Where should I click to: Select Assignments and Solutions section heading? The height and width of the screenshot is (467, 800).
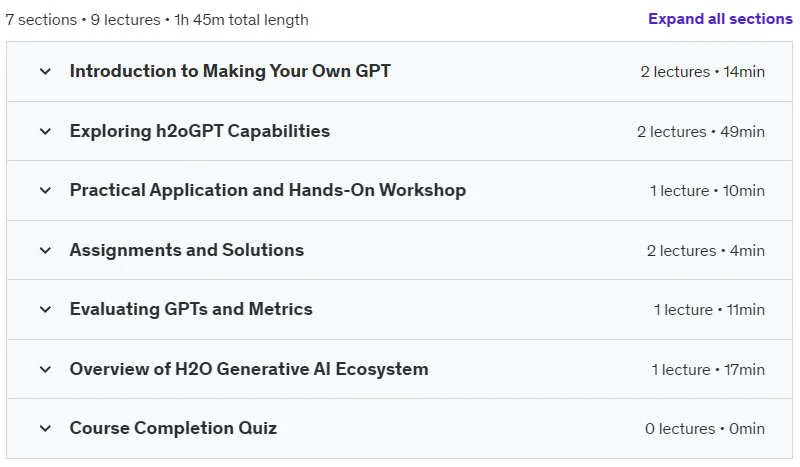tap(187, 250)
